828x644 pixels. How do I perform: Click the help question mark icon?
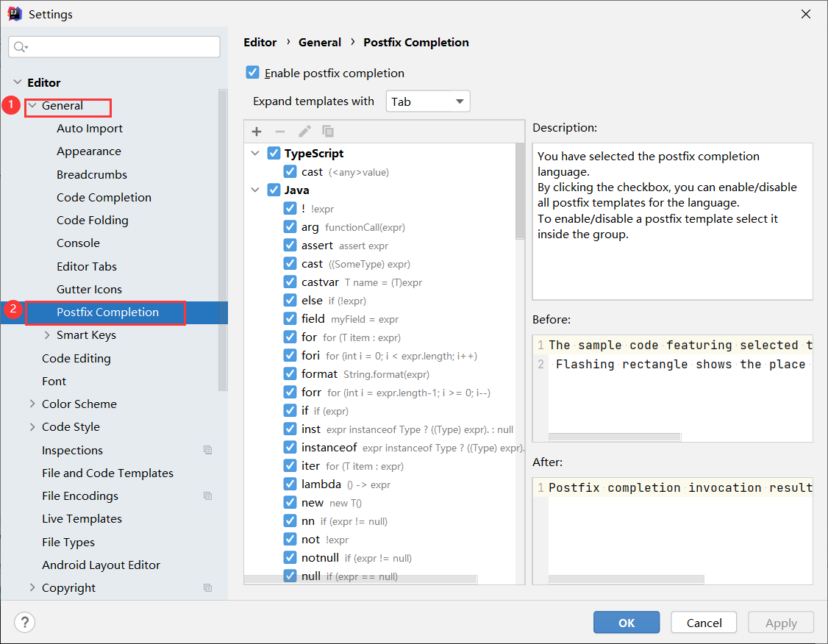[x=24, y=623]
